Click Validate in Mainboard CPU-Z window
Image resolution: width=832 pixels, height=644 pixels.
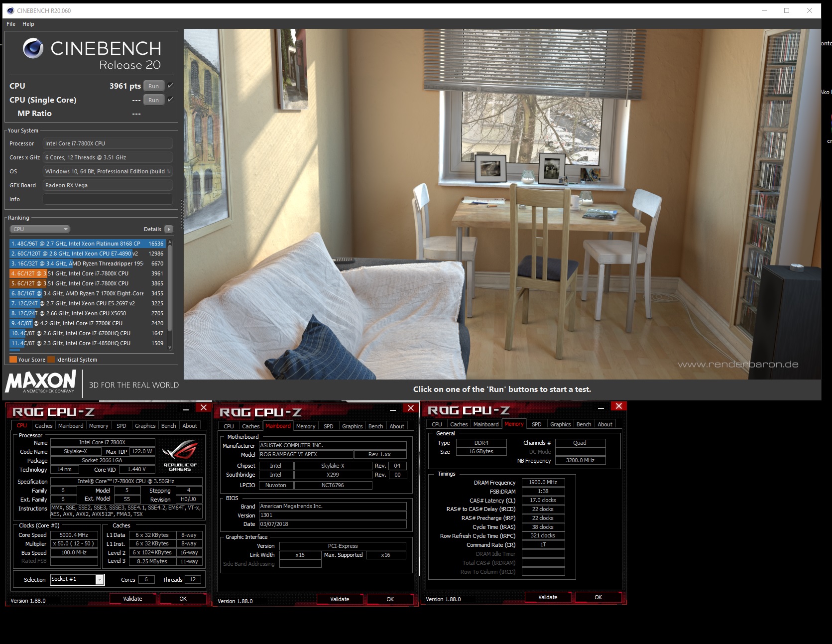[x=340, y=599]
